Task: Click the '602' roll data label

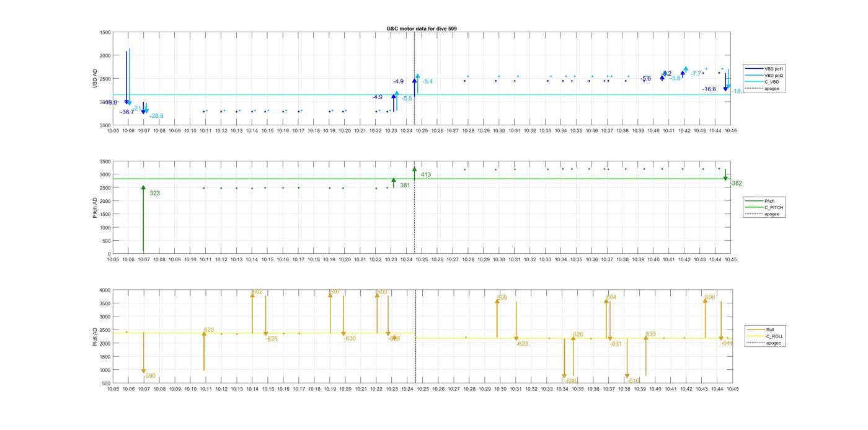Action: (x=257, y=292)
